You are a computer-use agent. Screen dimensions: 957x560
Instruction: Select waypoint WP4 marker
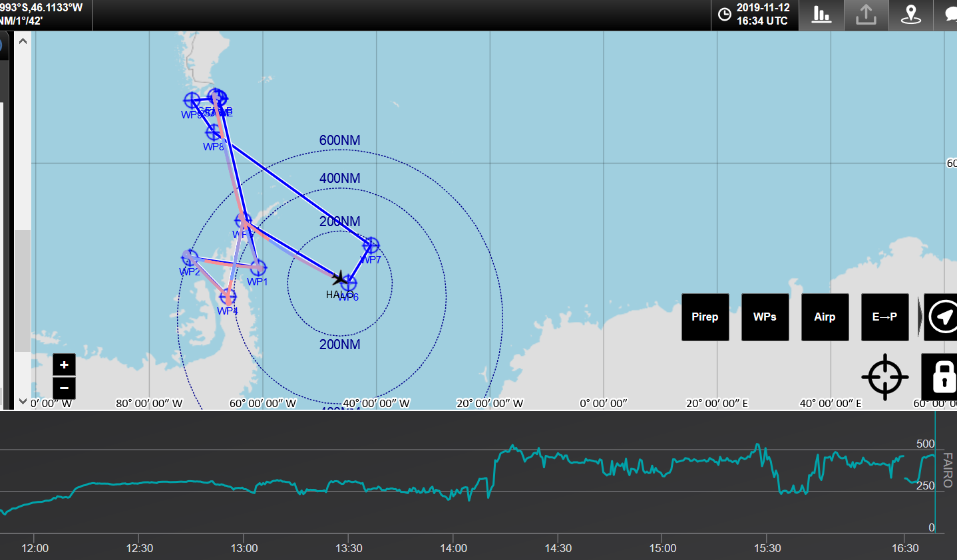[x=228, y=297]
